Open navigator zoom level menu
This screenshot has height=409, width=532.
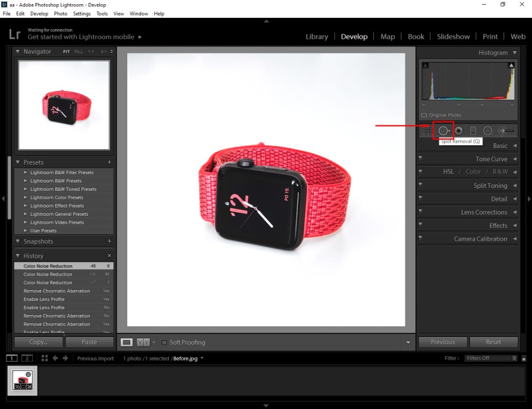click(x=112, y=52)
